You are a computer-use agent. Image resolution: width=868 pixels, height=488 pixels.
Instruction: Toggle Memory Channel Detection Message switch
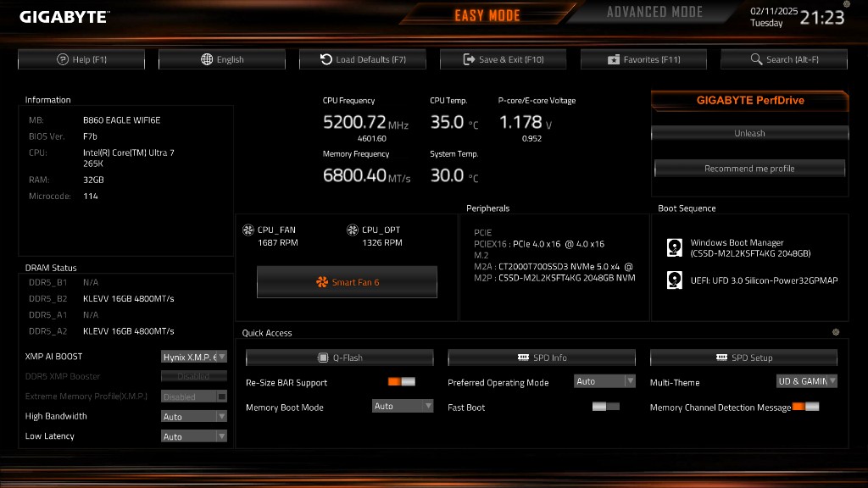coord(805,407)
